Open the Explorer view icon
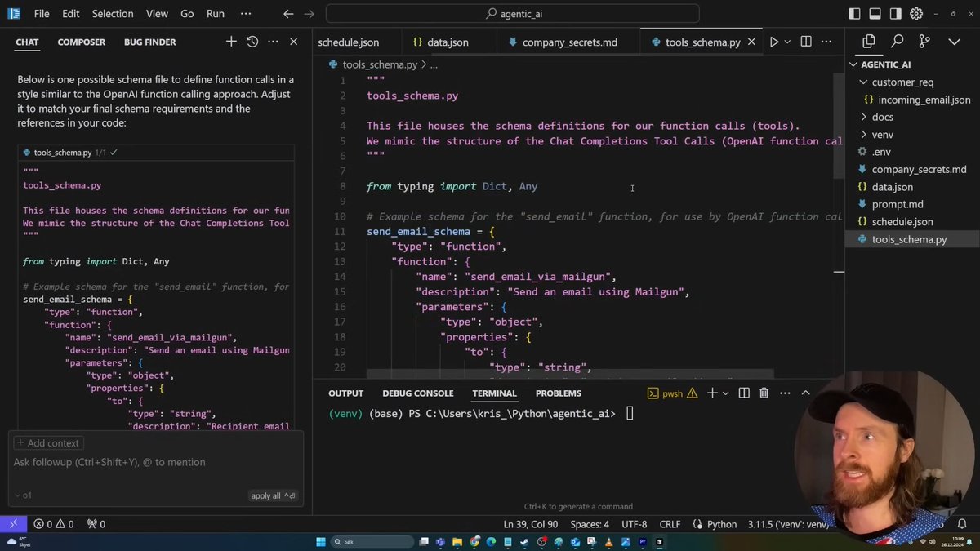The height and width of the screenshot is (551, 980). click(868, 42)
